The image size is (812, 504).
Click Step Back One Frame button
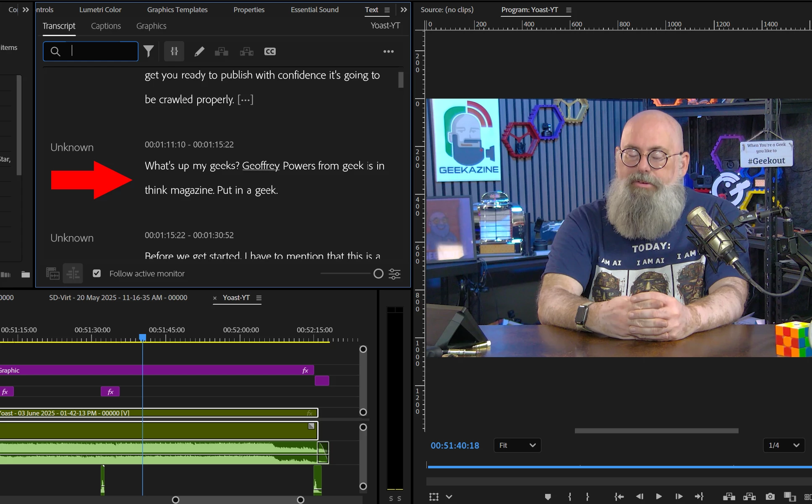click(639, 496)
